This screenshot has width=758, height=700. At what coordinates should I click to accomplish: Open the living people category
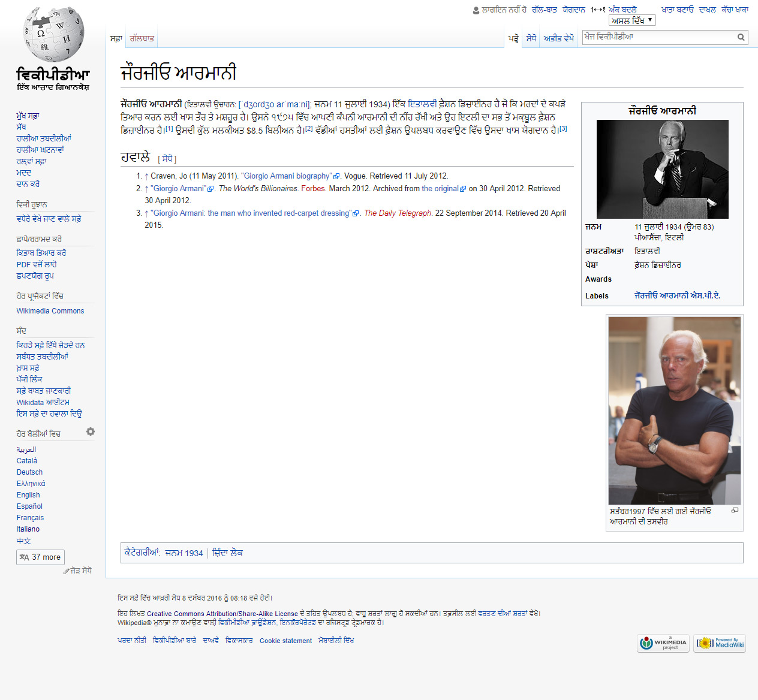(x=227, y=553)
